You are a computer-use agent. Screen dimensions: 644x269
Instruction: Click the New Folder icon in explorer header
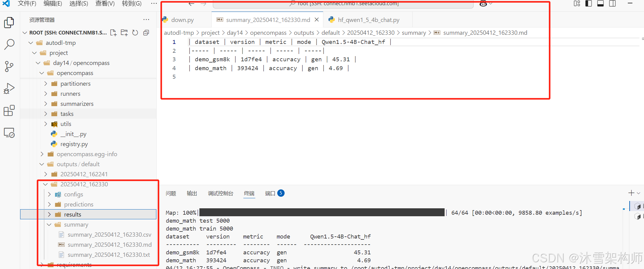(x=124, y=33)
